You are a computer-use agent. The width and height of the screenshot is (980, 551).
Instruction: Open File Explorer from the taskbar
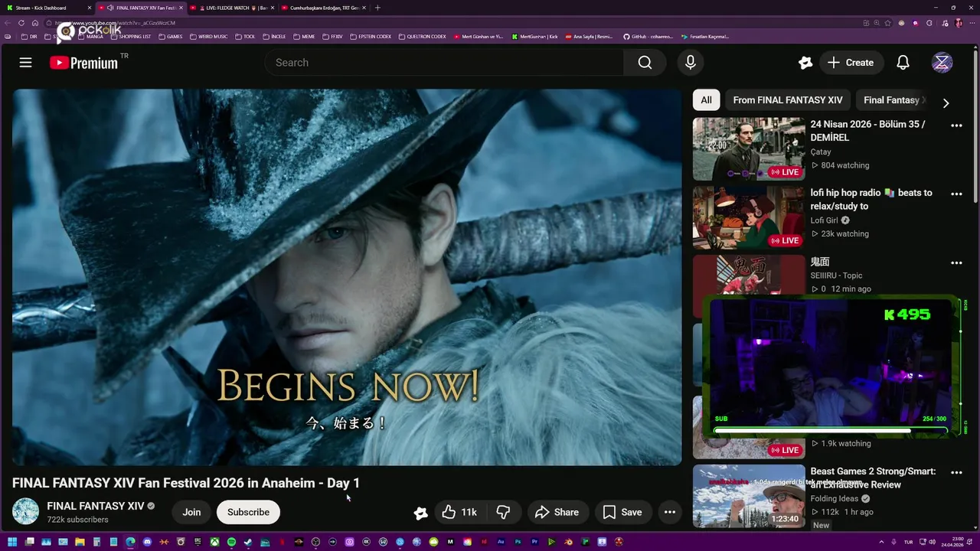pos(80,542)
